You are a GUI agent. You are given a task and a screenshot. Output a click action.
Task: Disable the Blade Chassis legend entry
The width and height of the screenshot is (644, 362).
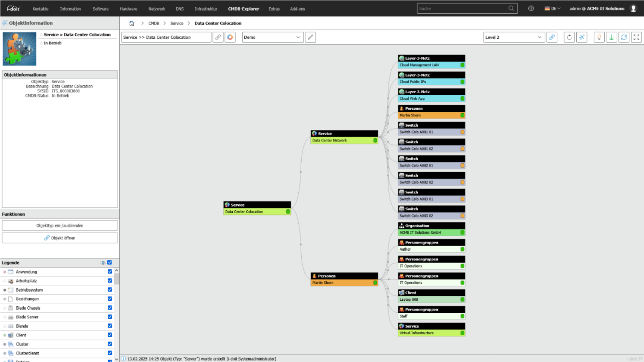point(109,308)
